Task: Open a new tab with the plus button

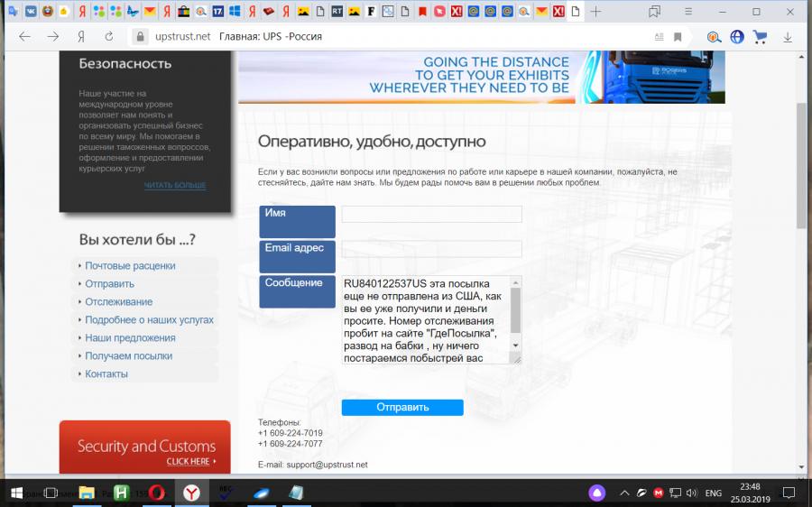Action: click(x=595, y=12)
